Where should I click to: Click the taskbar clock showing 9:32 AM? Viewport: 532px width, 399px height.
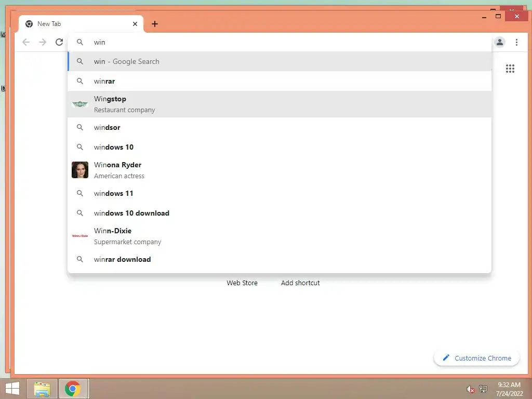509,389
